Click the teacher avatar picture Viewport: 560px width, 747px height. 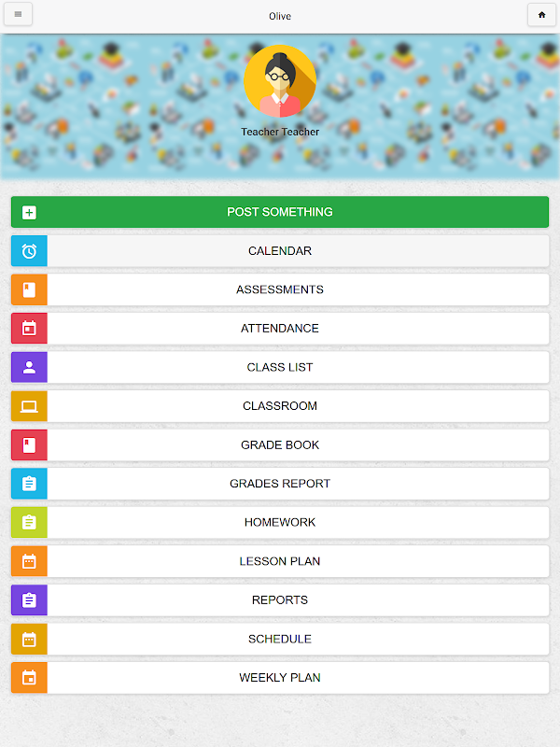coord(280,81)
